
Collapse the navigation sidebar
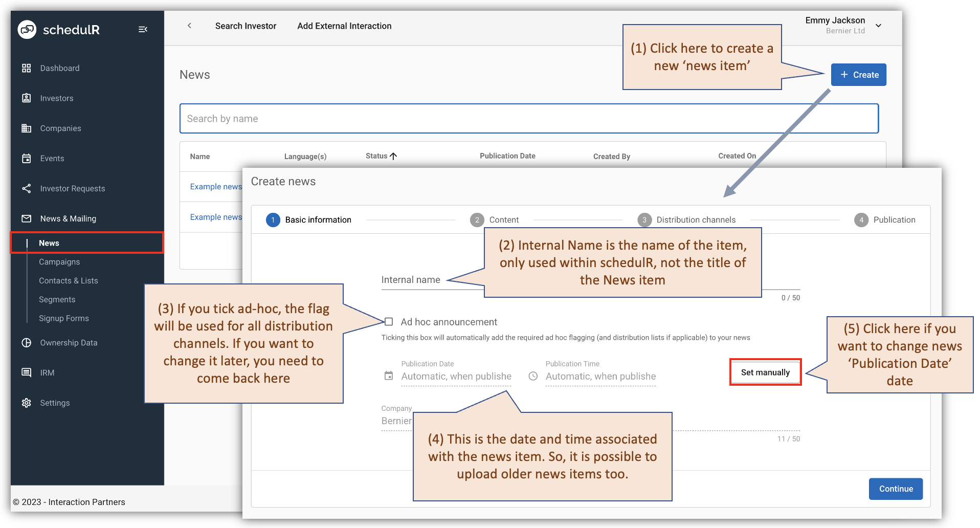tap(143, 29)
